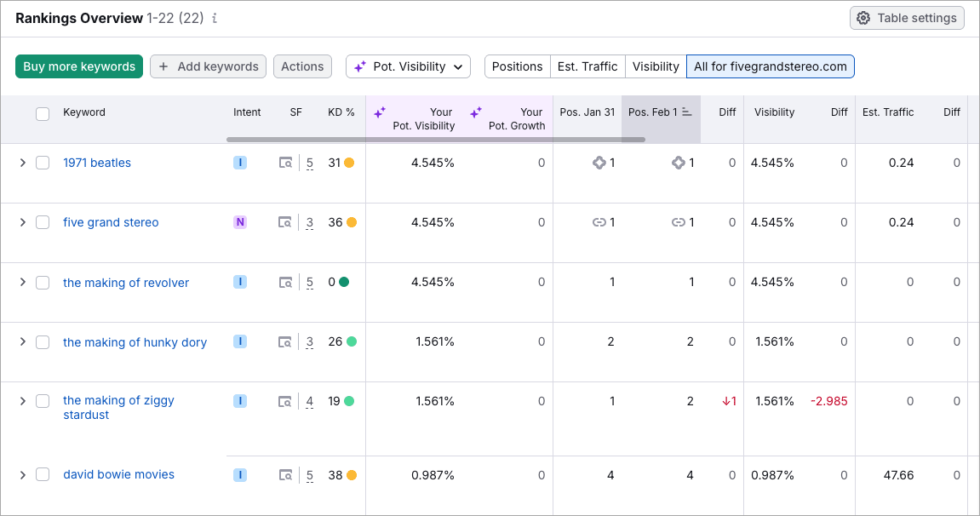
Task: Open SERP snapshot icon for 1971 beatles
Action: click(x=287, y=162)
